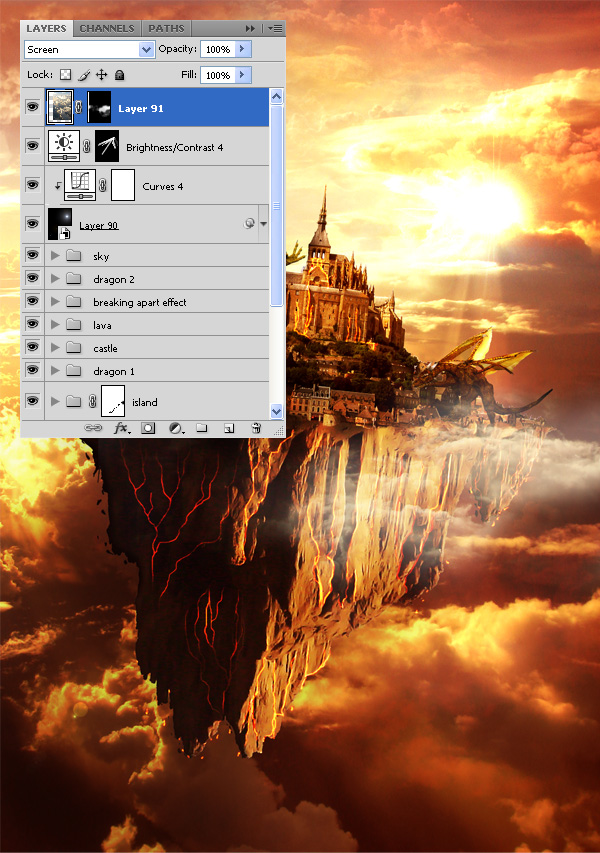The image size is (600, 853).
Task: Click Curves 4 adjustment curve icon
Action: [80, 184]
